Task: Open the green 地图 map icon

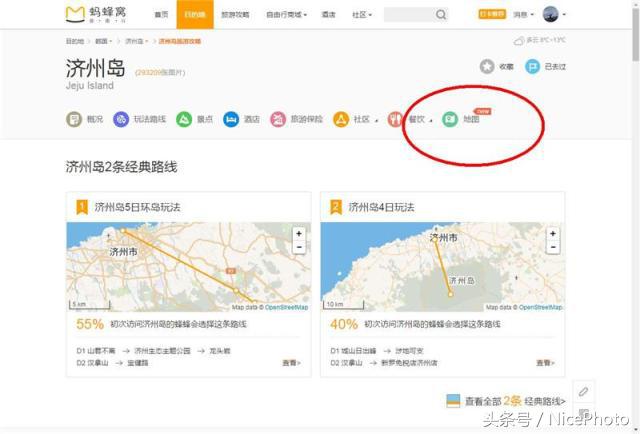Action: click(450, 119)
